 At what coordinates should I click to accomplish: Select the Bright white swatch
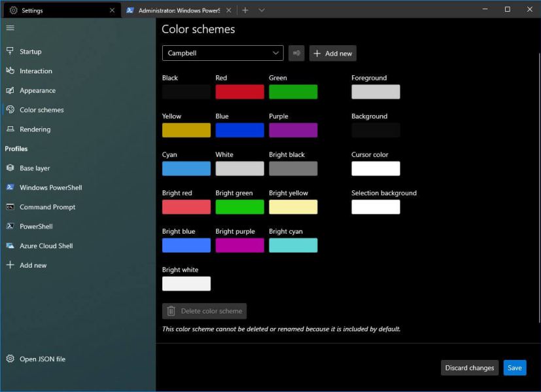tap(186, 283)
